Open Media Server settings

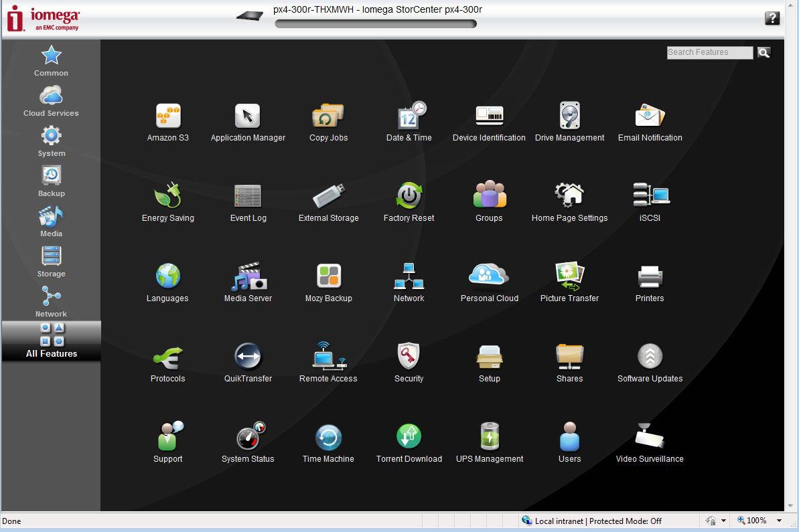(x=248, y=283)
